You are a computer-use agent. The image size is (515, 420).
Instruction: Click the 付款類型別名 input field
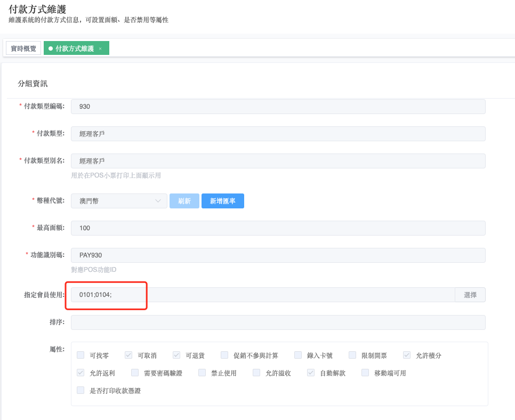coord(278,161)
